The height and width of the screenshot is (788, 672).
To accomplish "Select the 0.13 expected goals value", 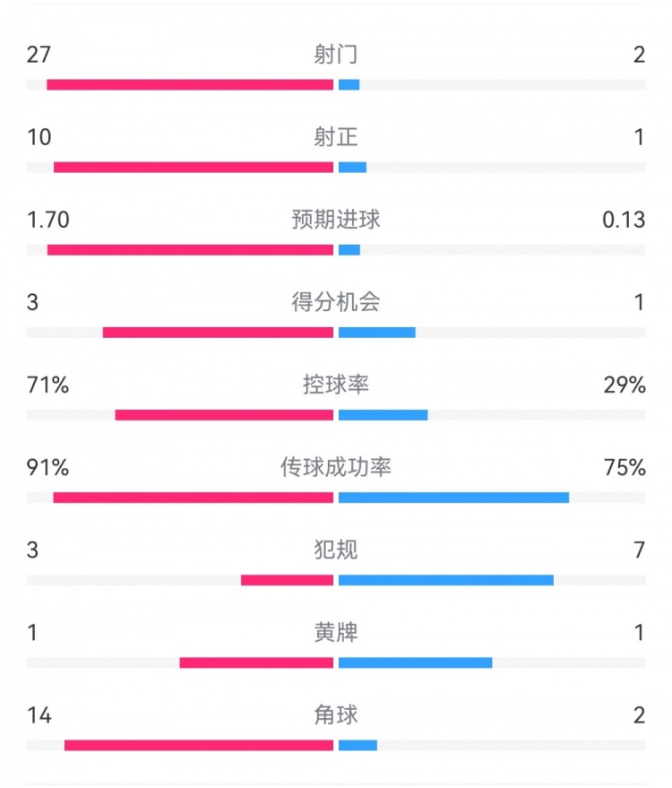I will [x=624, y=220].
